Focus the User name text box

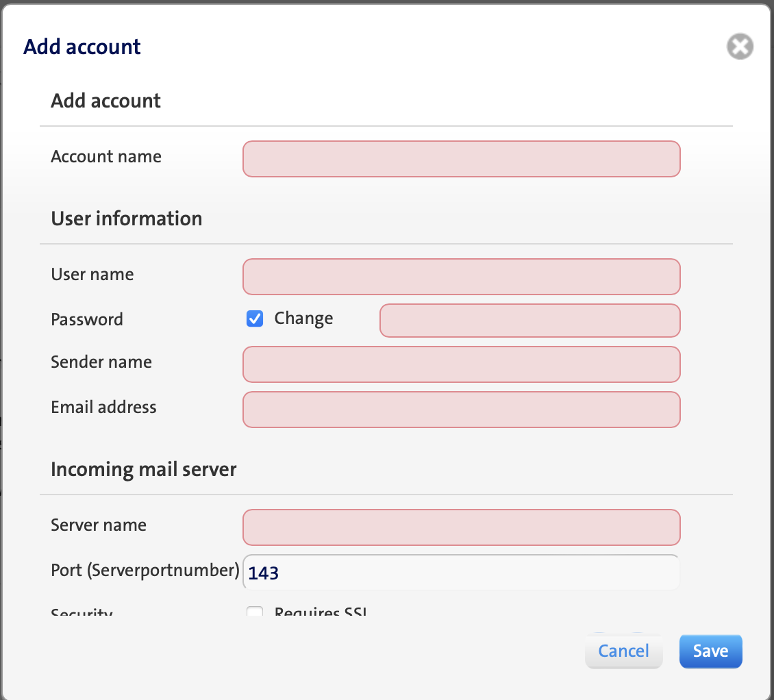pyautogui.click(x=461, y=277)
